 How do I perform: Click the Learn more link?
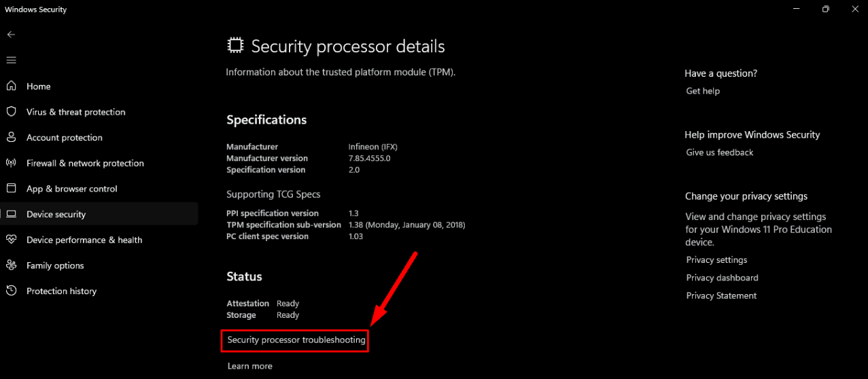249,366
